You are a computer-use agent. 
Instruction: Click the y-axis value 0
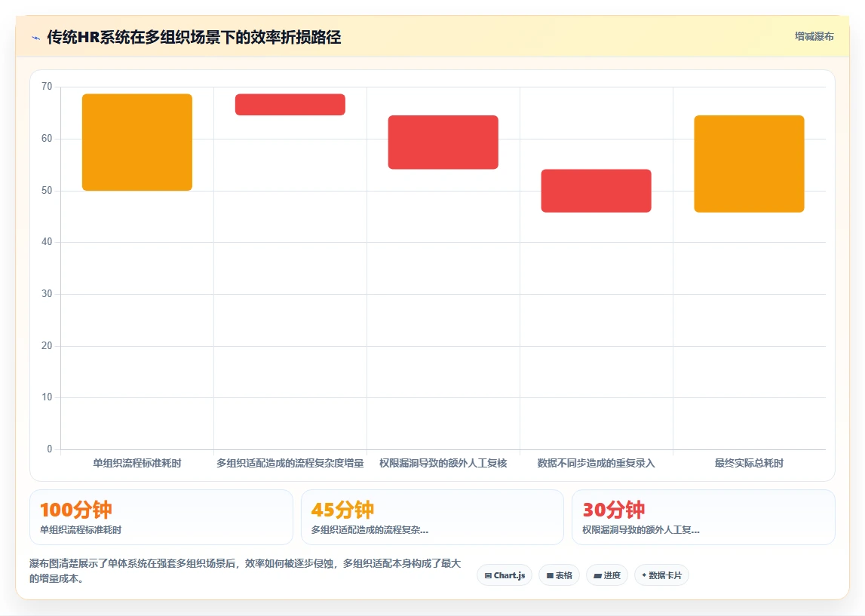tap(50, 449)
